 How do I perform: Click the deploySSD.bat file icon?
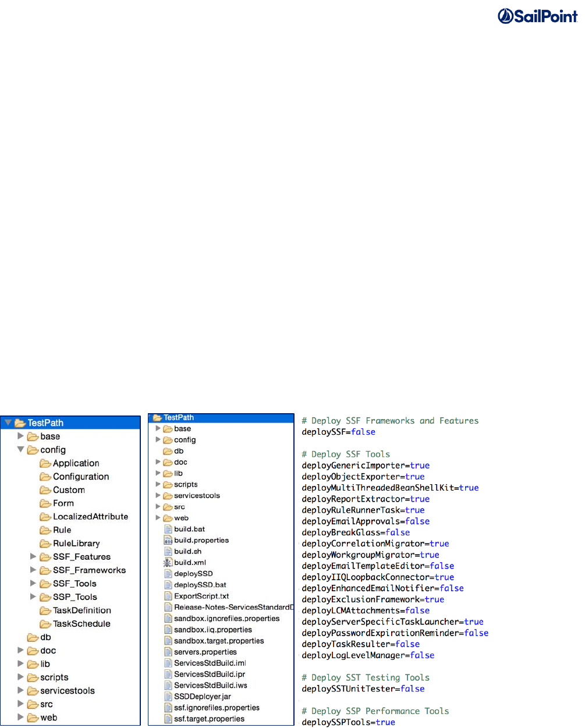pyautogui.click(x=168, y=585)
